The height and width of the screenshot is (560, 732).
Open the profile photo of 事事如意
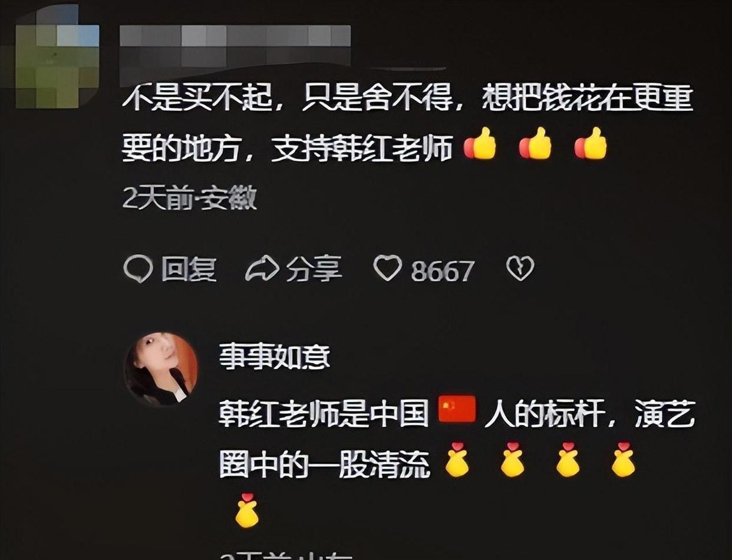[161, 370]
